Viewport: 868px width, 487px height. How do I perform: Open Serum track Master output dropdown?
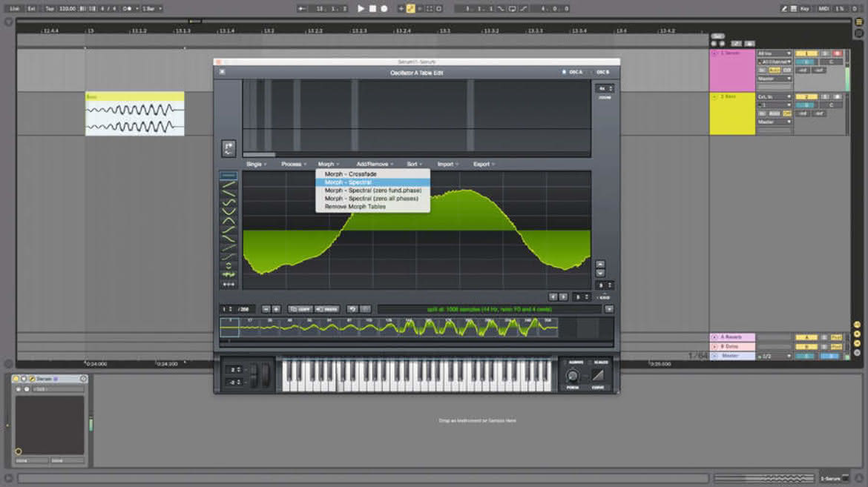pos(775,79)
